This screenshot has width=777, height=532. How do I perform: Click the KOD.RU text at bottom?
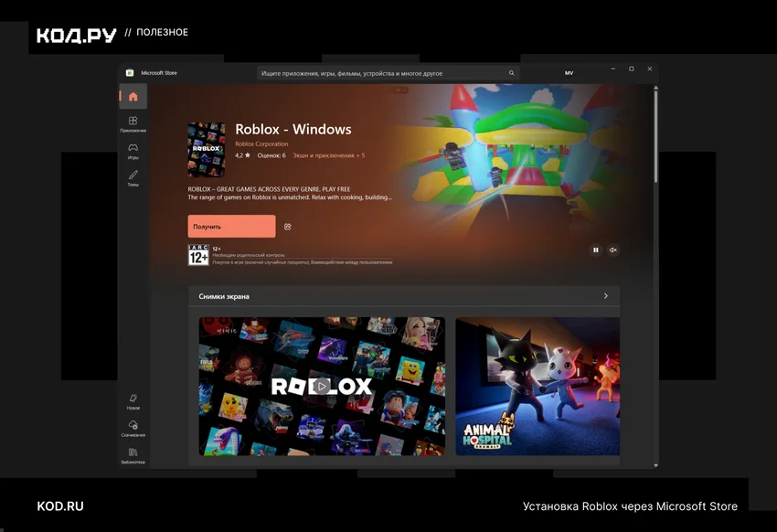point(60,506)
